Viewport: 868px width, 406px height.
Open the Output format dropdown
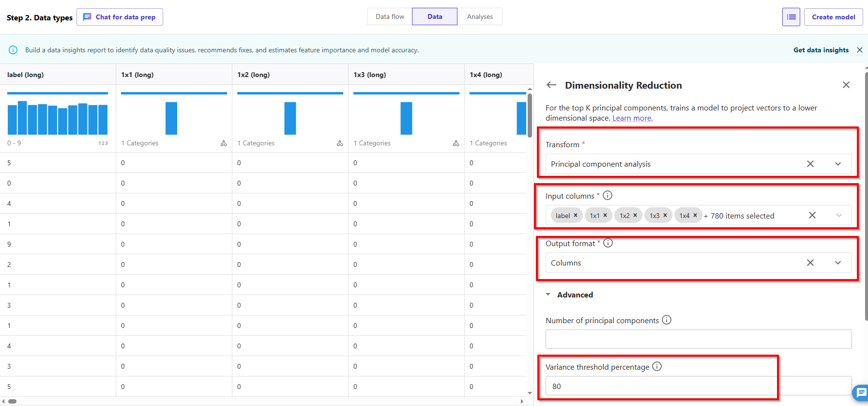click(838, 263)
